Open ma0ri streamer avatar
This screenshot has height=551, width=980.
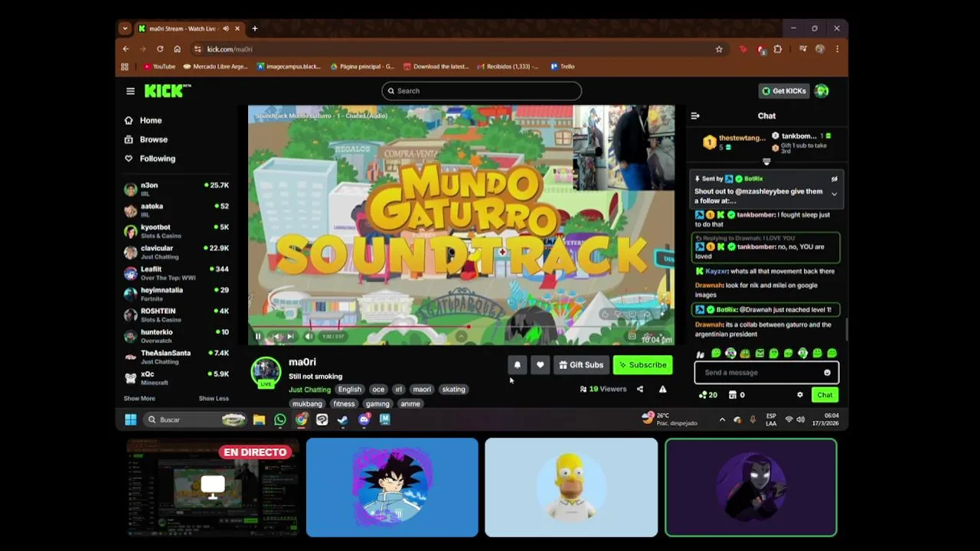pyautogui.click(x=266, y=371)
